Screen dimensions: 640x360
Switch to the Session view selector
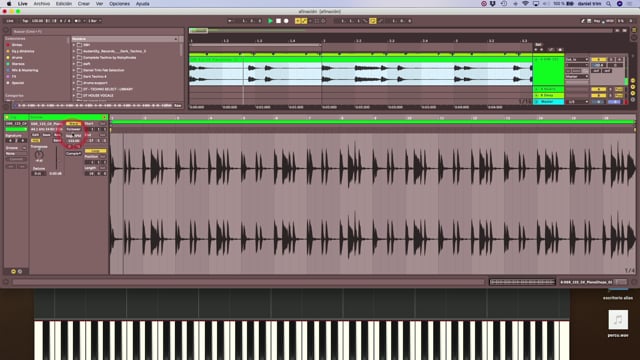634,37
